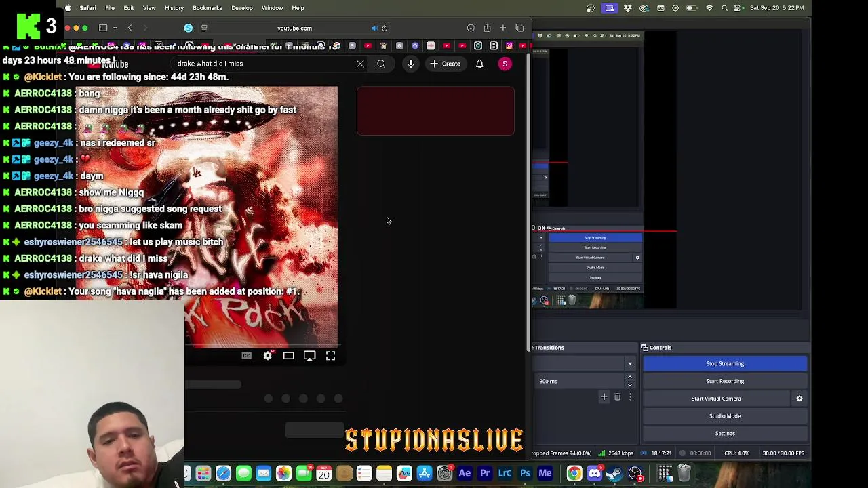Open the Window menu

pyautogui.click(x=273, y=8)
